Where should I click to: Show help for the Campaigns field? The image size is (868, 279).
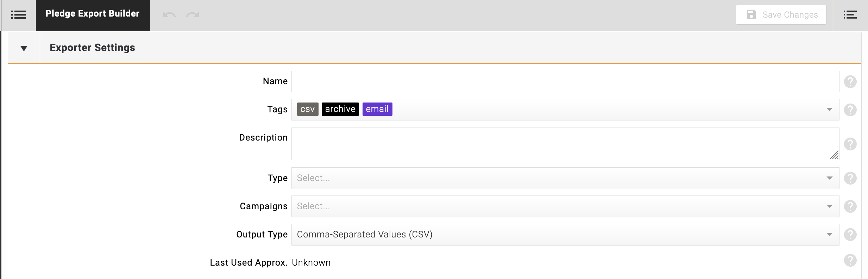tap(850, 206)
